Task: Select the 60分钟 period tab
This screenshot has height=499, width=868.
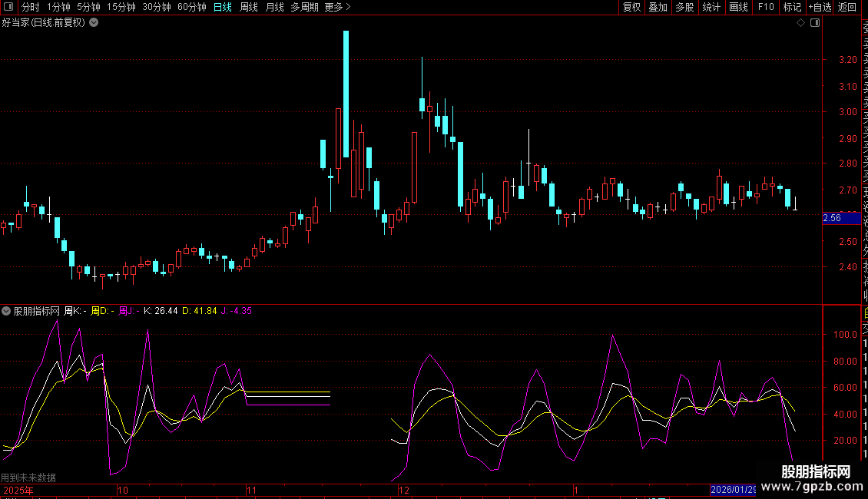Action: click(191, 7)
